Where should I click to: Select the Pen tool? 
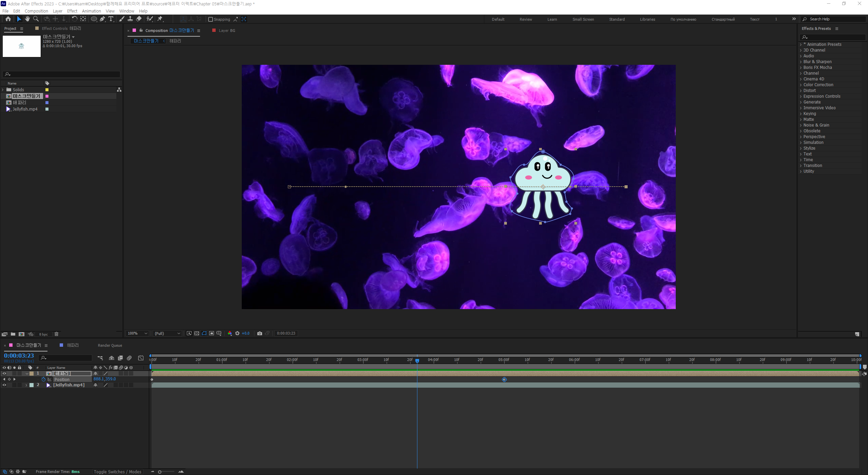coord(102,19)
